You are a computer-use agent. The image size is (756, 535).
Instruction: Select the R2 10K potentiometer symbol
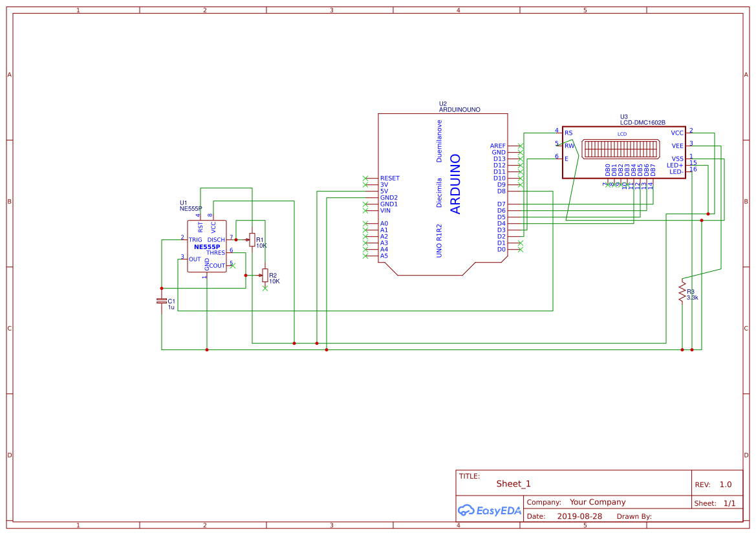pos(265,276)
